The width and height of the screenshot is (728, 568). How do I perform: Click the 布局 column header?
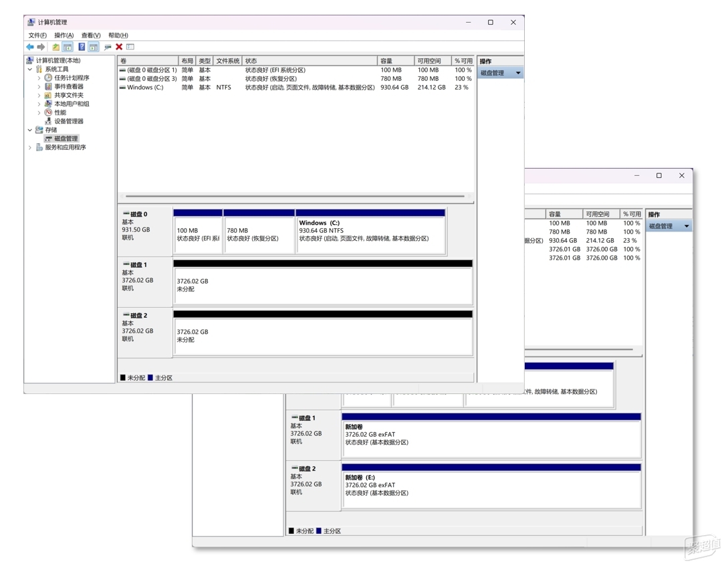point(187,61)
